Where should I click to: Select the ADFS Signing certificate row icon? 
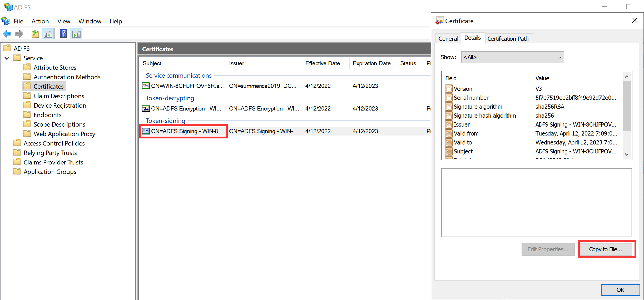146,131
